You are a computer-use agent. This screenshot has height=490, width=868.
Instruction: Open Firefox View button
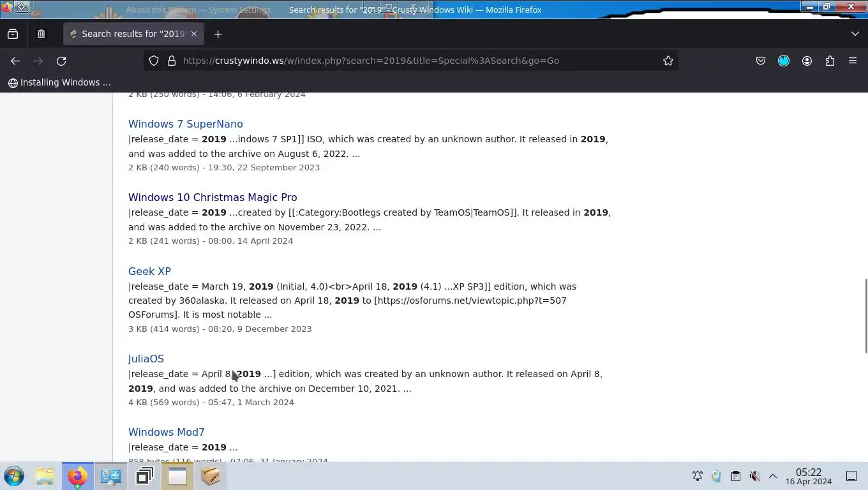[x=13, y=34]
